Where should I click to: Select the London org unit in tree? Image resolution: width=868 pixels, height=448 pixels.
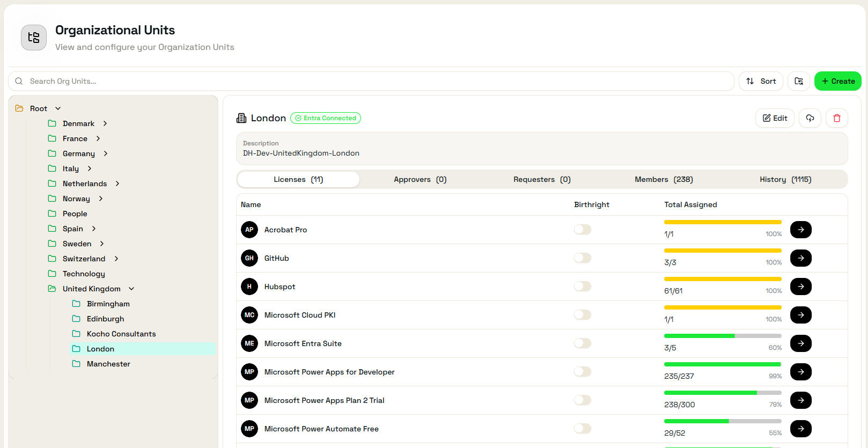click(x=143, y=349)
